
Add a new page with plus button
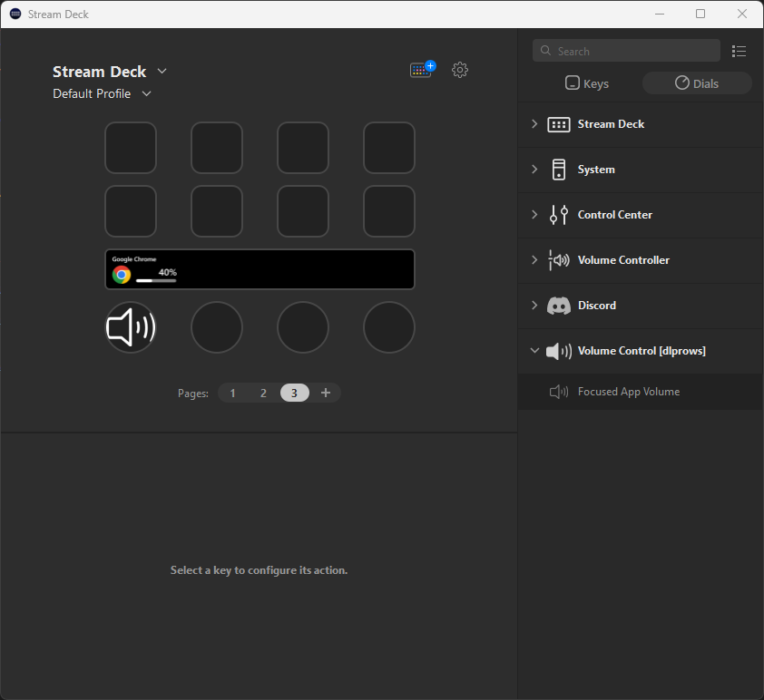[x=326, y=393]
